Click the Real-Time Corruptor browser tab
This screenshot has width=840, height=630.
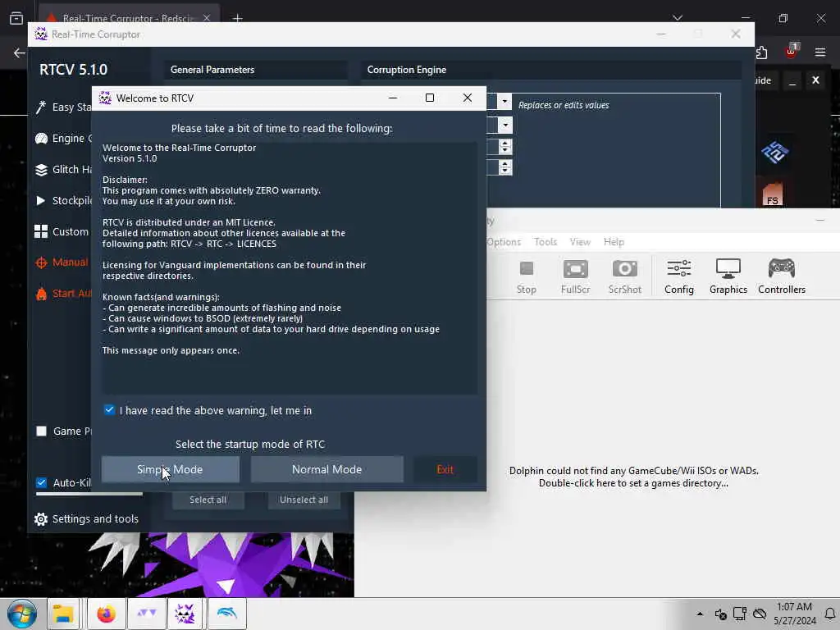[129, 18]
